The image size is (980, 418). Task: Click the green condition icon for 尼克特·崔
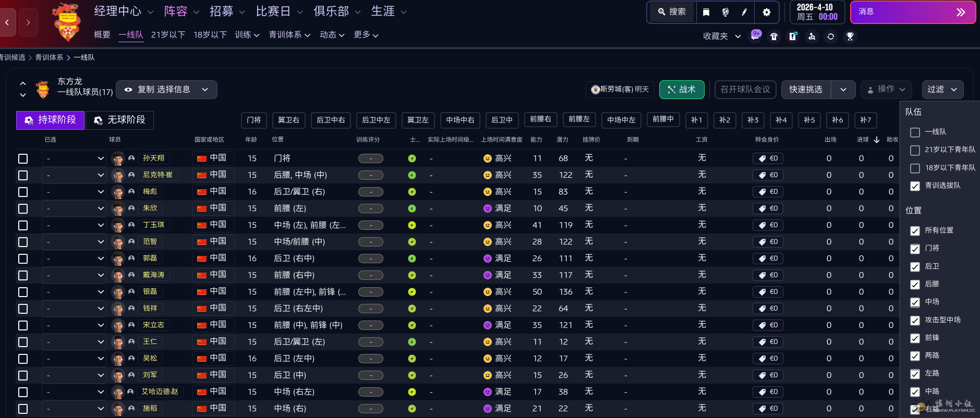coord(412,175)
